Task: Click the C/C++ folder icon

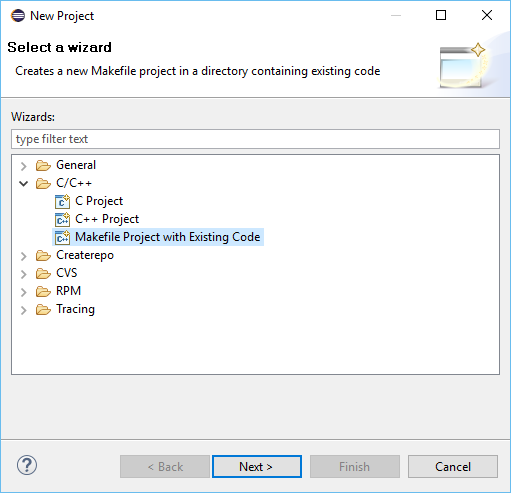Action: pyautogui.click(x=43, y=183)
